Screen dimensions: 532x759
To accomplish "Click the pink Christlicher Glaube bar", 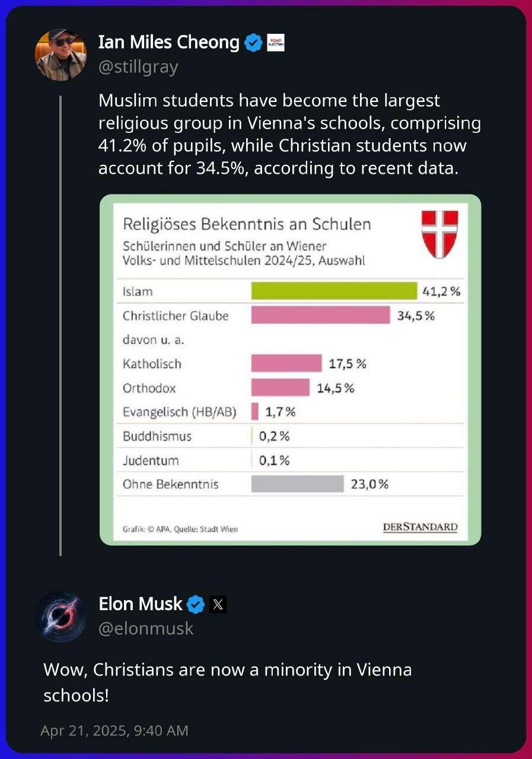I will (x=320, y=315).
